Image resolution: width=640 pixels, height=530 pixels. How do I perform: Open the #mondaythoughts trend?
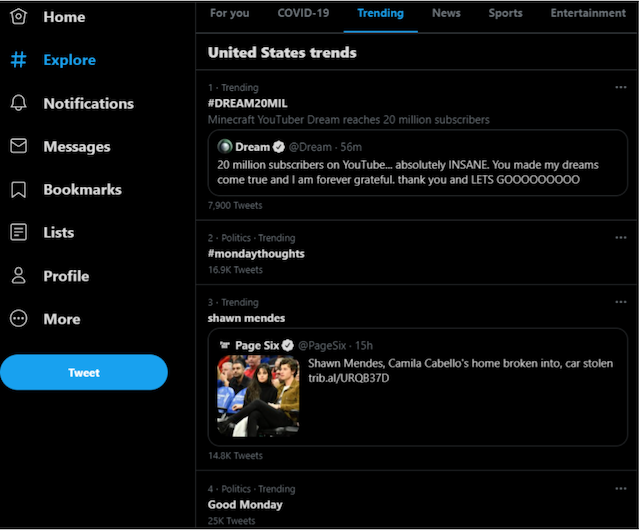[256, 254]
